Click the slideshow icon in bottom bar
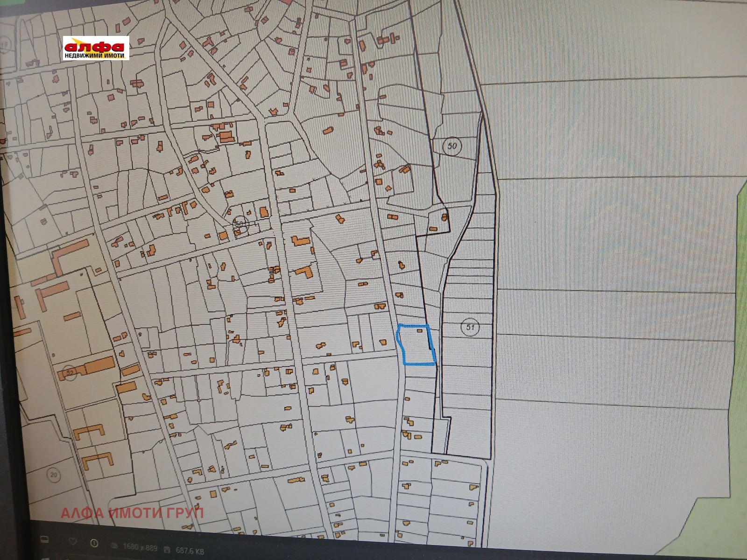Screen dimensions: 747x560 point(44,539)
